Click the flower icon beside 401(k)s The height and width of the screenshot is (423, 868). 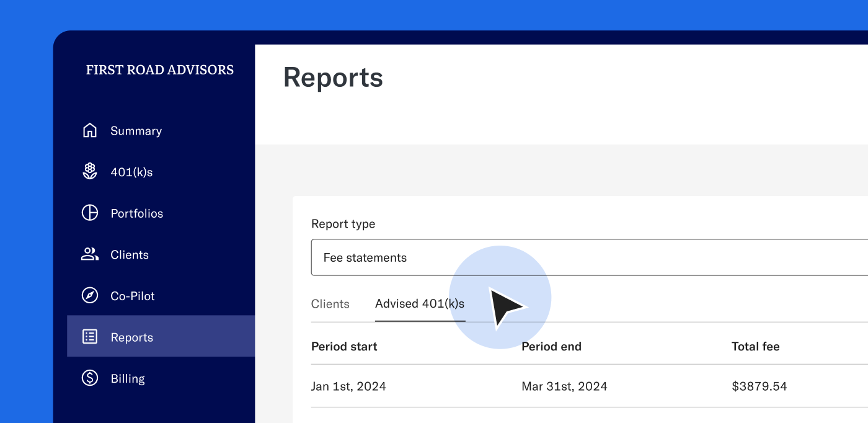tap(90, 171)
